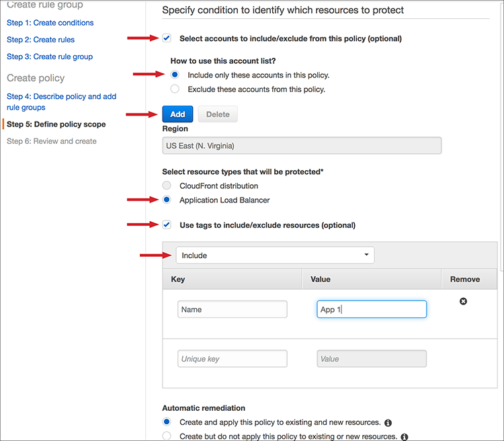
Task: Click the empty Unique key field
Action: 233,359
